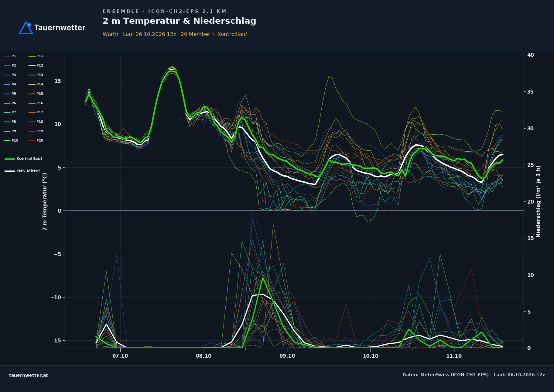Click the '2 m Temperatur (°C)' axis title
554x392 pixels.
point(45,201)
